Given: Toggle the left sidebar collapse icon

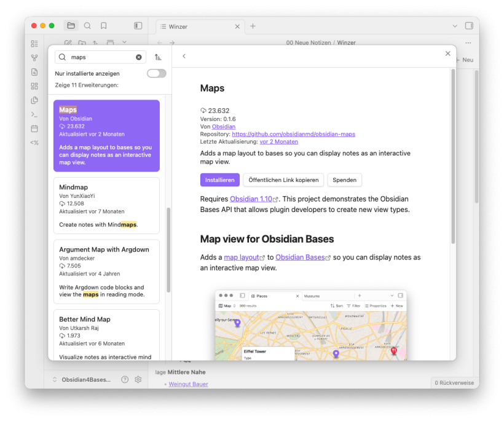Looking at the screenshot, I should (138, 26).
